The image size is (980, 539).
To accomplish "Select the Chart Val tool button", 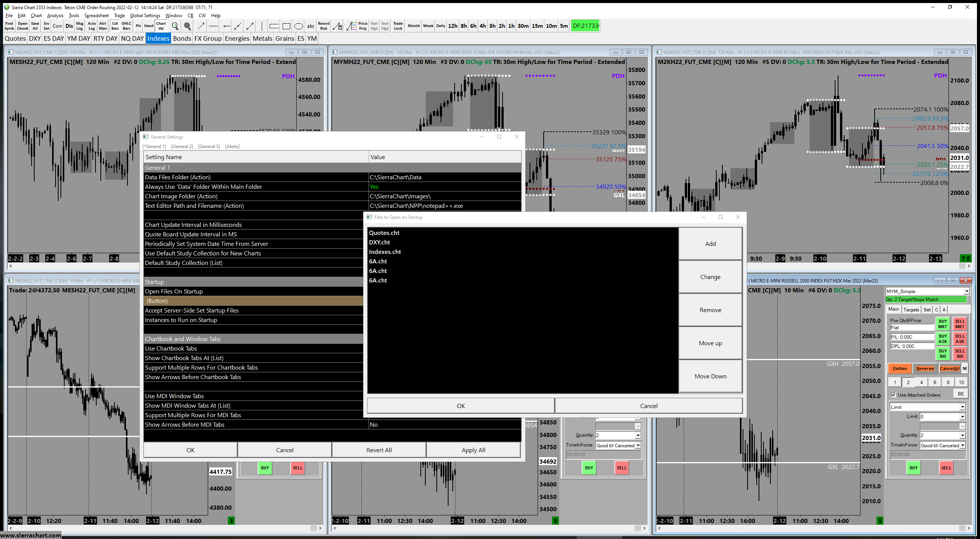I will (161, 26).
